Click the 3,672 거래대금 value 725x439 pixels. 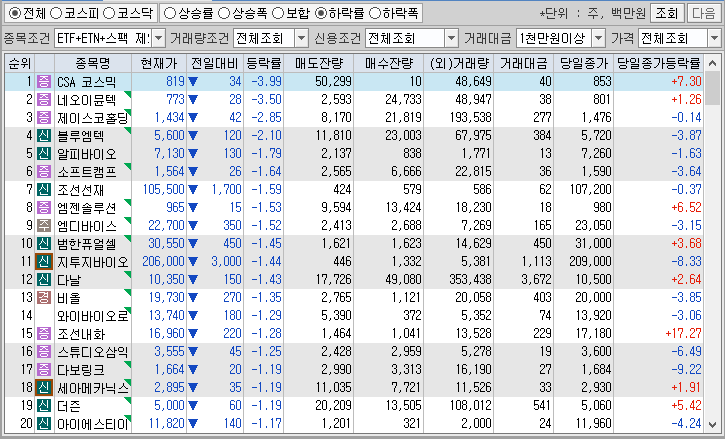(x=536, y=280)
